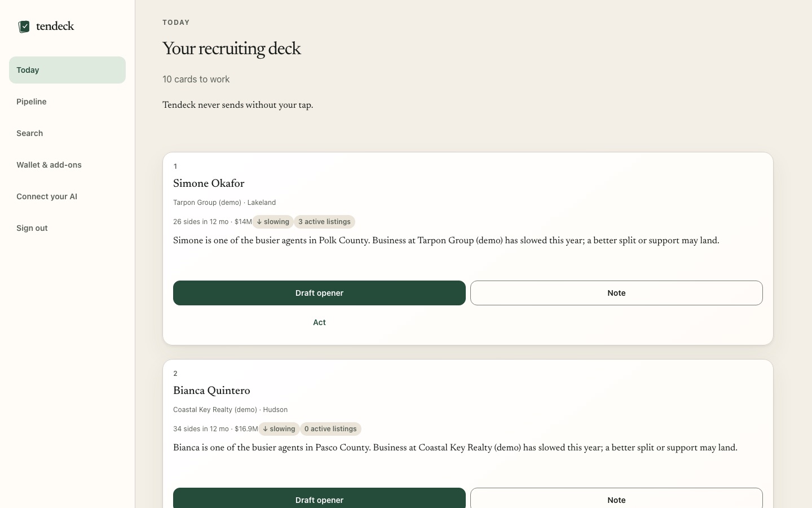Click the 3 active listings tag
This screenshot has width=812, height=508.
point(324,222)
